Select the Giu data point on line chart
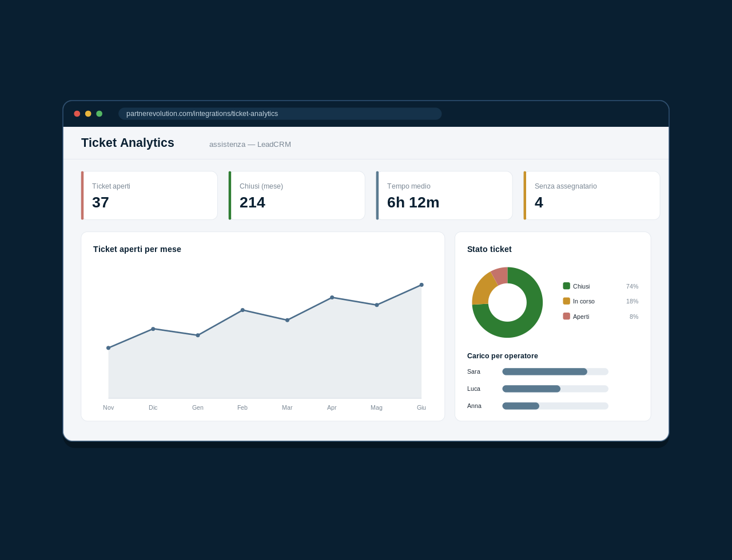 421,285
